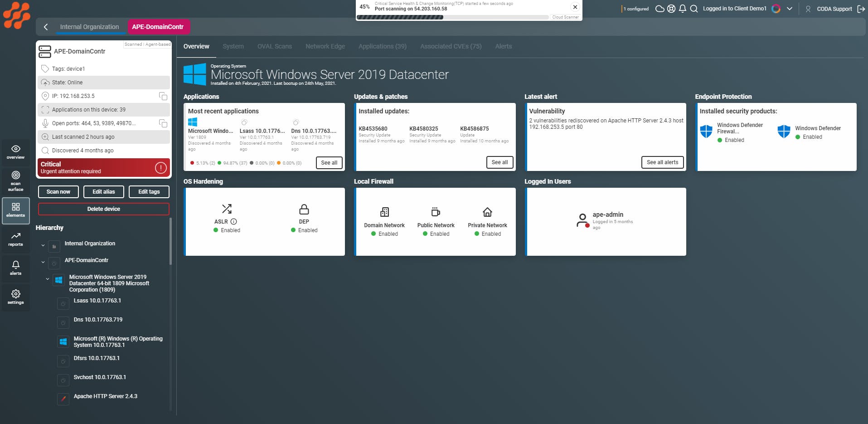Collapse the APE-DomainContr hierarchy node
The width and height of the screenshot is (868, 424).
click(43, 262)
